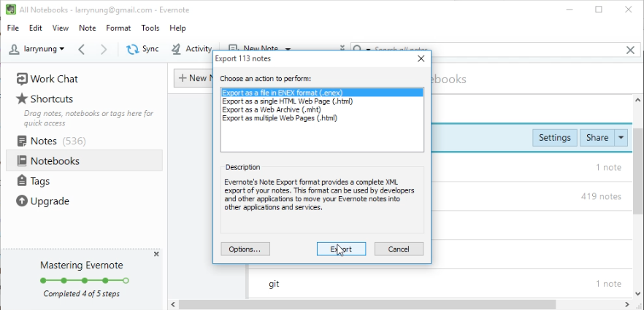
Task: Open Notes (536) in the sidebar
Action: (51, 141)
